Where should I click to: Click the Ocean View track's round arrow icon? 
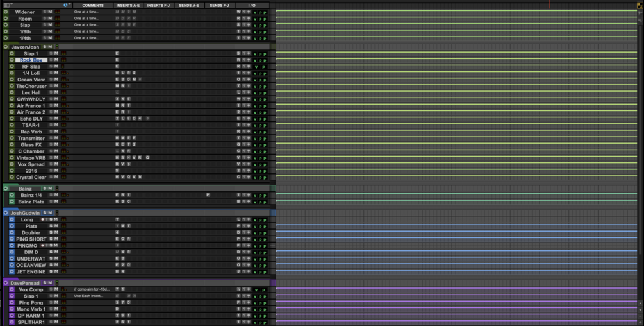(12, 80)
